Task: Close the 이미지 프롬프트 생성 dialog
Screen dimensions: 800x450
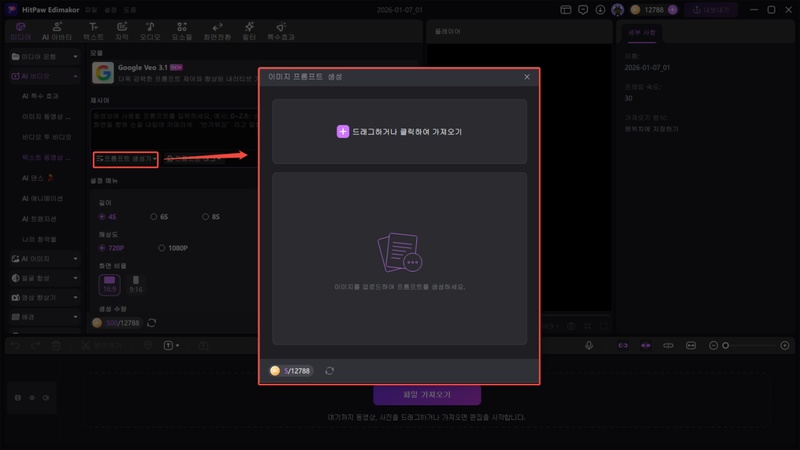Action: (527, 77)
